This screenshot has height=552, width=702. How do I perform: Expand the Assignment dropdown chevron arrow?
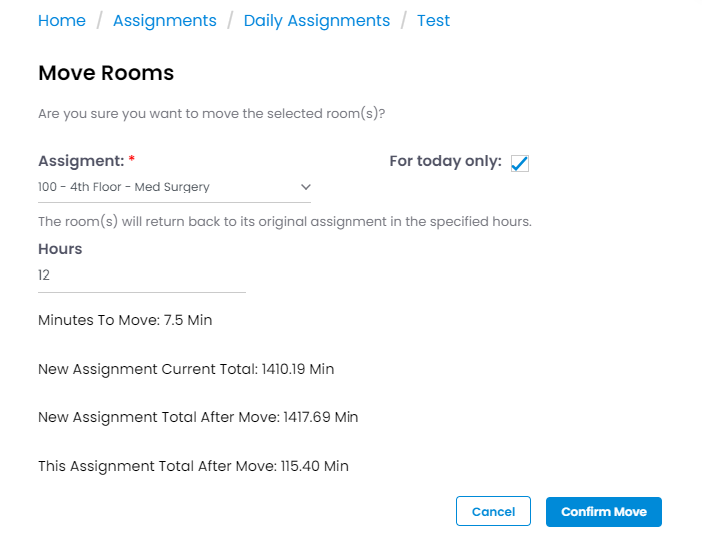click(x=305, y=187)
